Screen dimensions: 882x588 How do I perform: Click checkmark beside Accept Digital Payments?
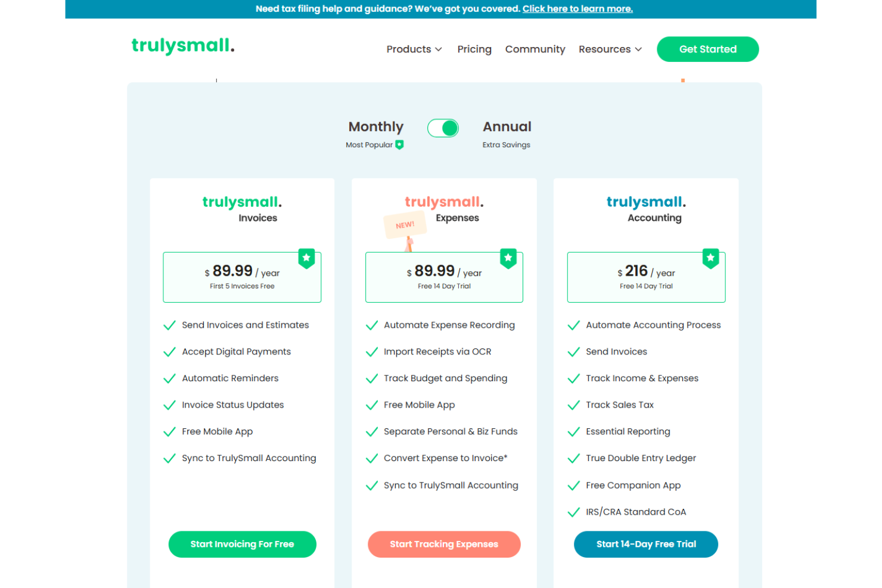click(170, 352)
